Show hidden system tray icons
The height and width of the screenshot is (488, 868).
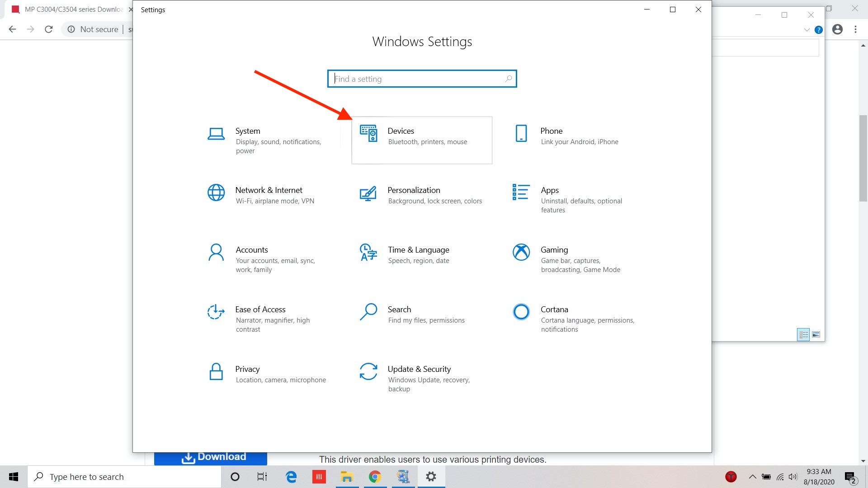[x=752, y=477]
